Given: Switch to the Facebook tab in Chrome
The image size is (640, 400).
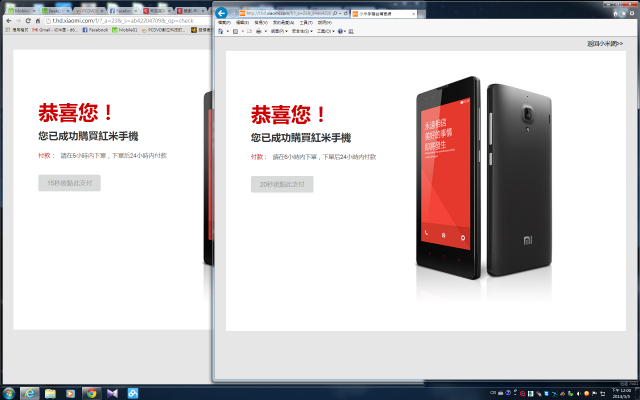Looking at the screenshot, I should [x=122, y=11].
